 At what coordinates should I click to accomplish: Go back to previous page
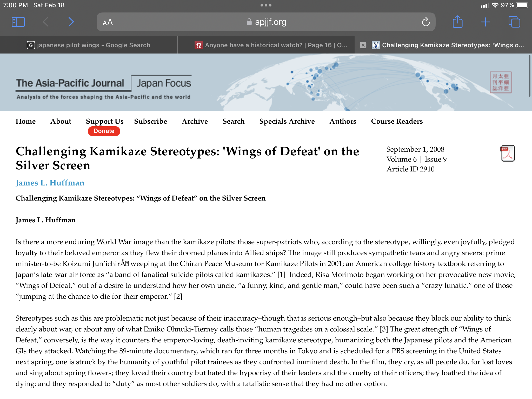click(46, 22)
